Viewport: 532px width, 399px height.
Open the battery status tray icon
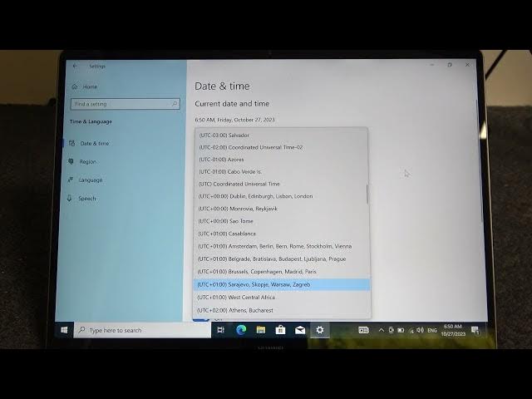pos(401,330)
